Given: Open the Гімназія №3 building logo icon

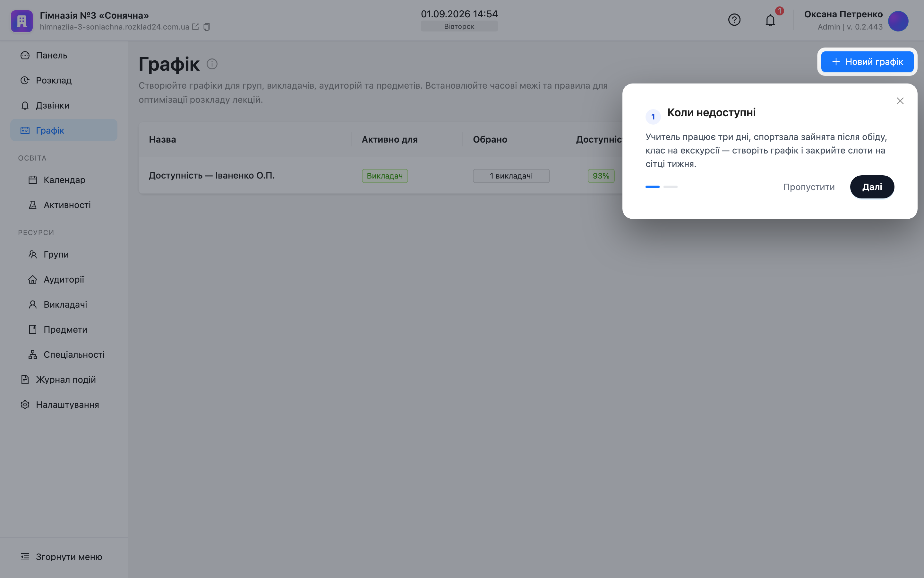Looking at the screenshot, I should pyautogui.click(x=22, y=21).
